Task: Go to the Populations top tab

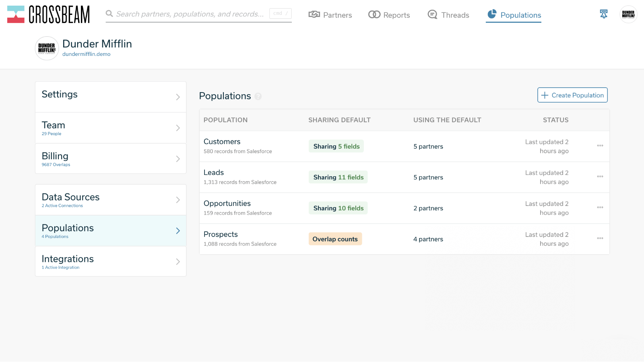Action: pos(514,15)
